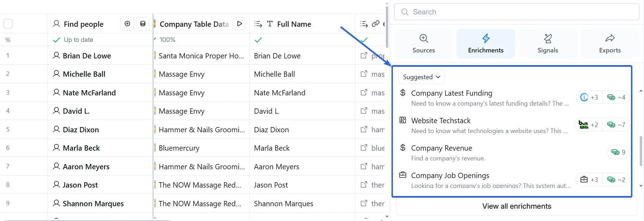This screenshot has width=644, height=221.
Task: Click Bluemercury company cell
Action: coord(201,148)
